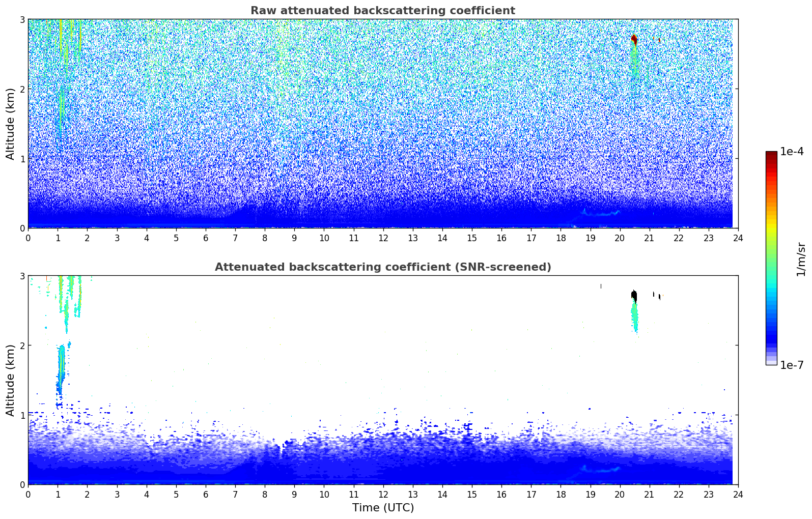Click the colorbar's '1e-4' upper limit label

792,152
